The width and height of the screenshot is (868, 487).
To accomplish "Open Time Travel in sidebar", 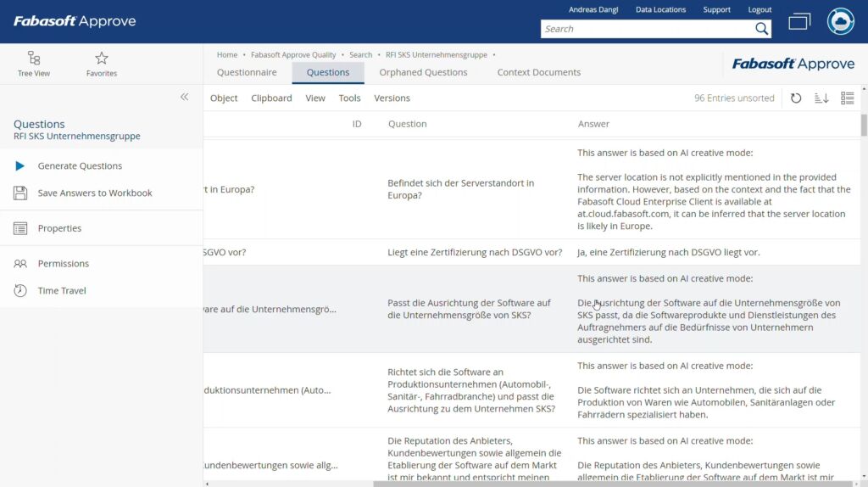I will (61, 290).
